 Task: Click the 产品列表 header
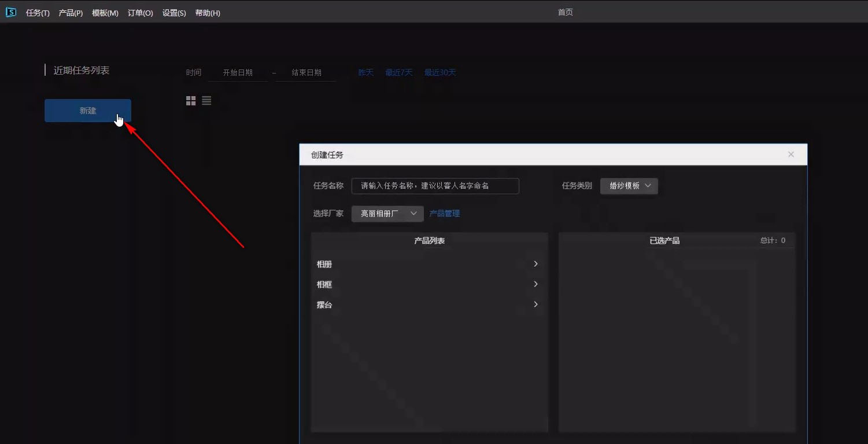click(430, 240)
